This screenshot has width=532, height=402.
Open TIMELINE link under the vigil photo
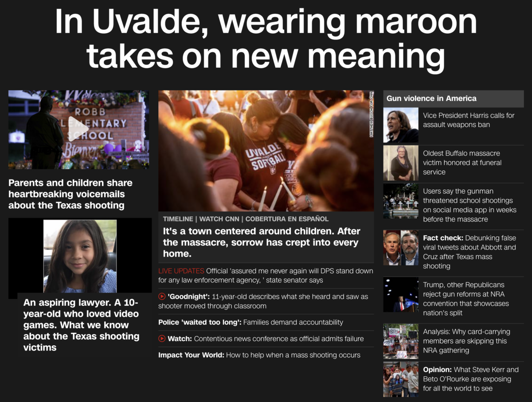(178, 219)
